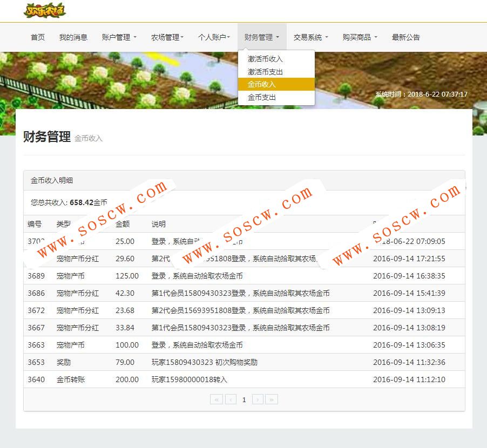Image resolution: width=487 pixels, height=448 pixels.
Task: Go to previous page of results
Action: tap(231, 399)
